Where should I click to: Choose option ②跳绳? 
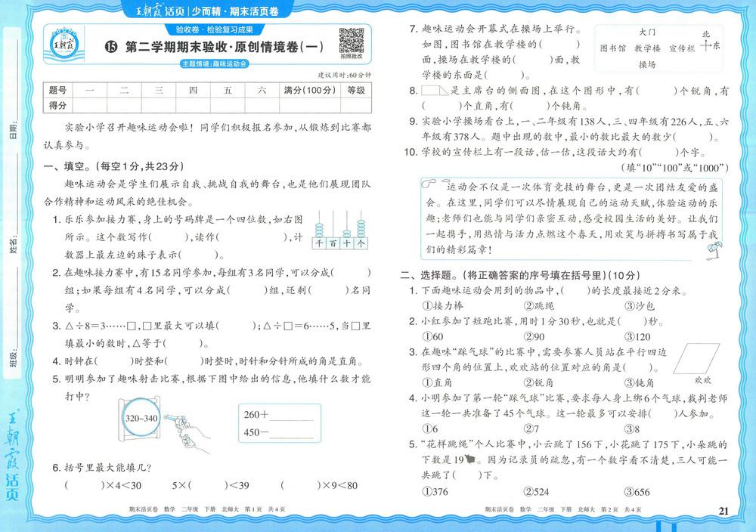pyautogui.click(x=538, y=305)
